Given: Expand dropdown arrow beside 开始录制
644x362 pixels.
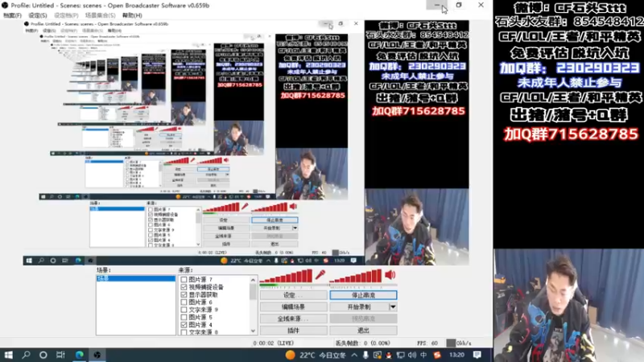Looking at the screenshot, I should pyautogui.click(x=393, y=307).
